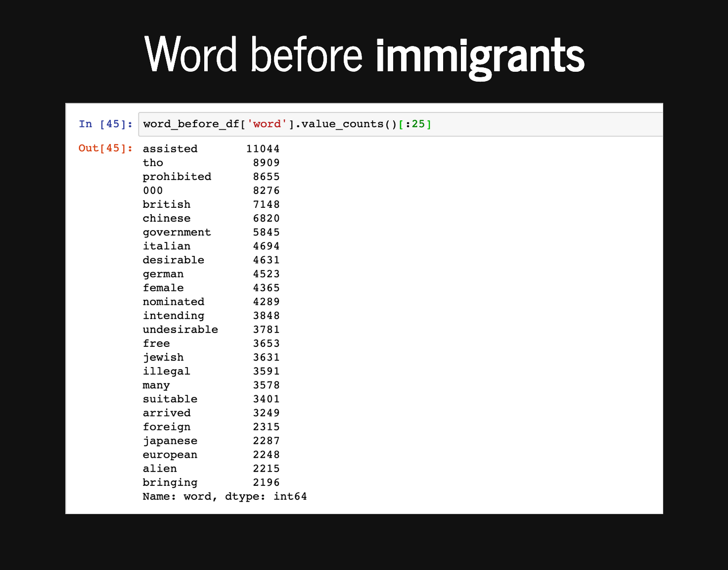Screen dimensions: 728x570
Task: Click the count 8909
Action: [267, 163]
